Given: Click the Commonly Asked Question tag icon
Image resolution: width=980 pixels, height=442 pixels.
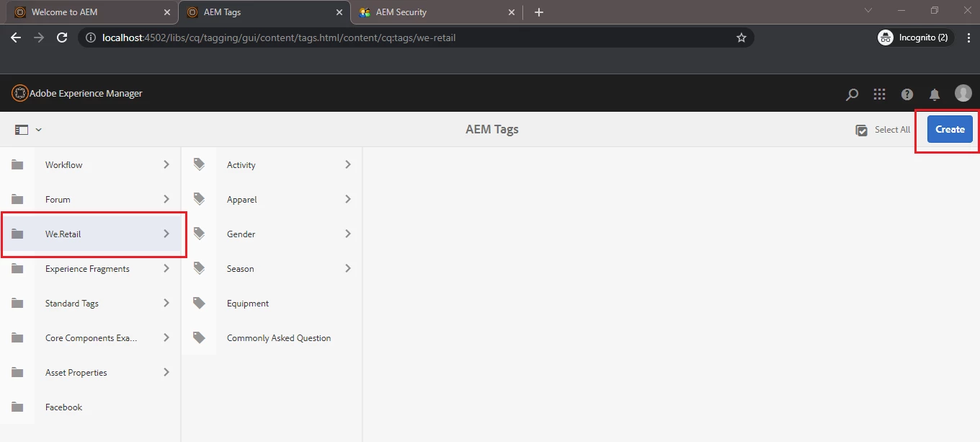Looking at the screenshot, I should tap(199, 337).
